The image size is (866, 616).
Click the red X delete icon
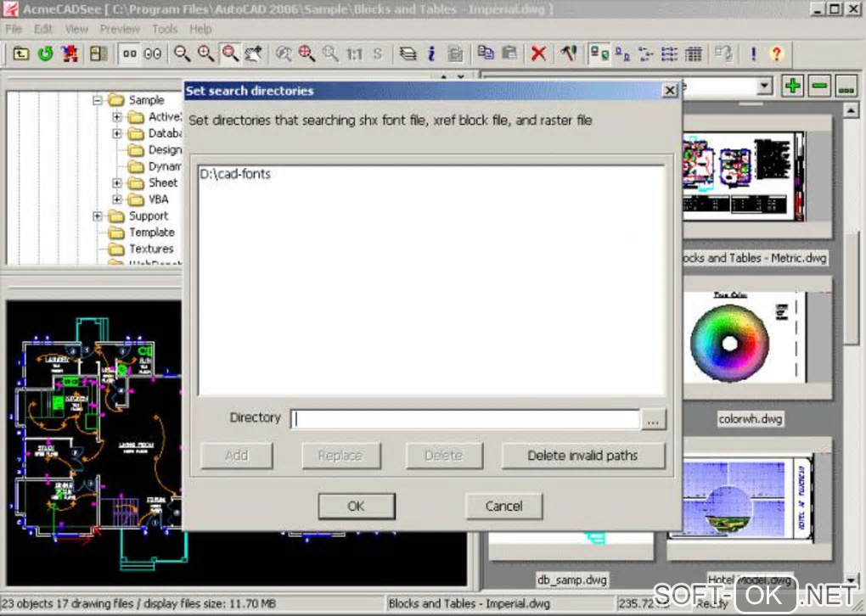click(538, 53)
